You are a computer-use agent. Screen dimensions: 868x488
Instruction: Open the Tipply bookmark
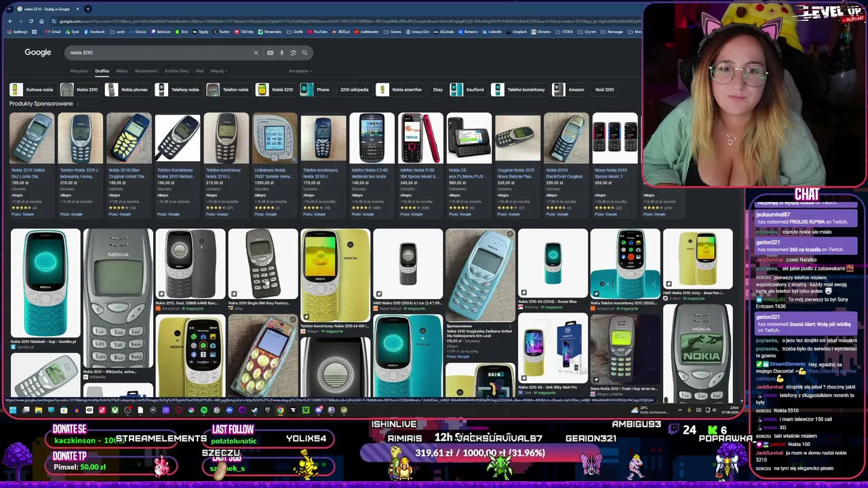201,32
